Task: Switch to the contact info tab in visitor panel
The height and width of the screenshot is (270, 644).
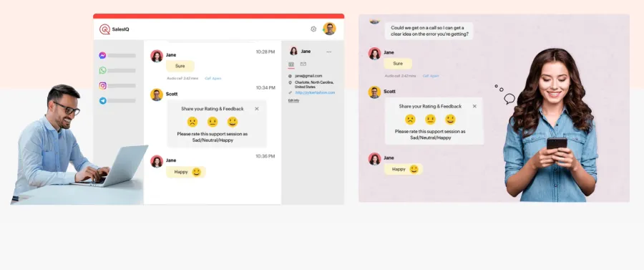Action: (x=291, y=64)
